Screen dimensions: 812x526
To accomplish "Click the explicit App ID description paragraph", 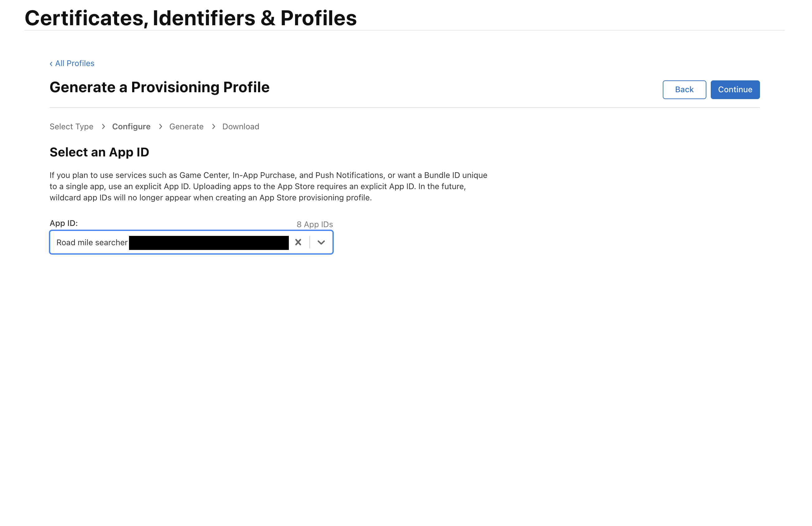I will tap(268, 186).
